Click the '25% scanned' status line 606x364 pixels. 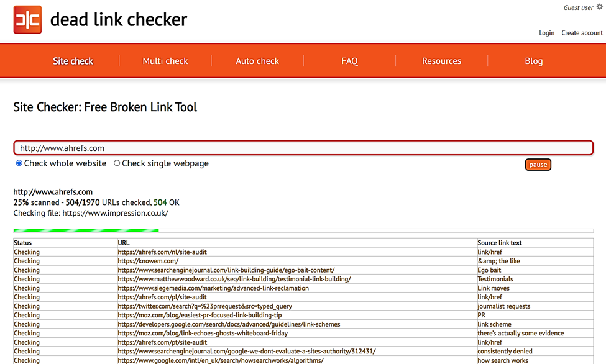click(96, 202)
